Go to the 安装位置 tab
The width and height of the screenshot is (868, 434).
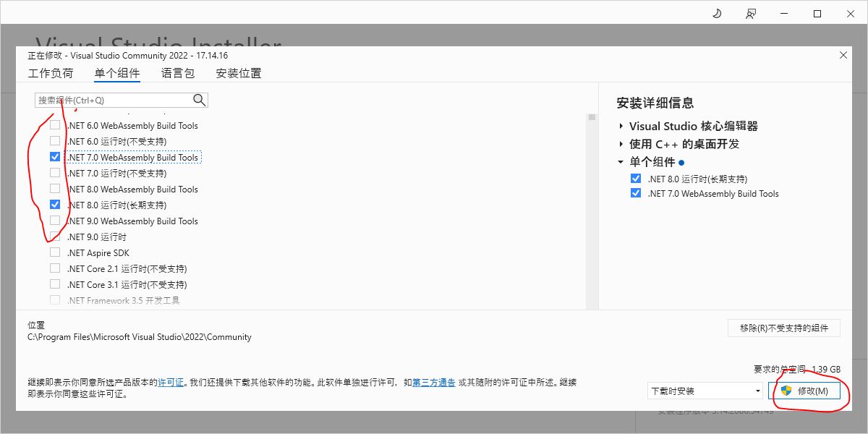[x=239, y=73]
